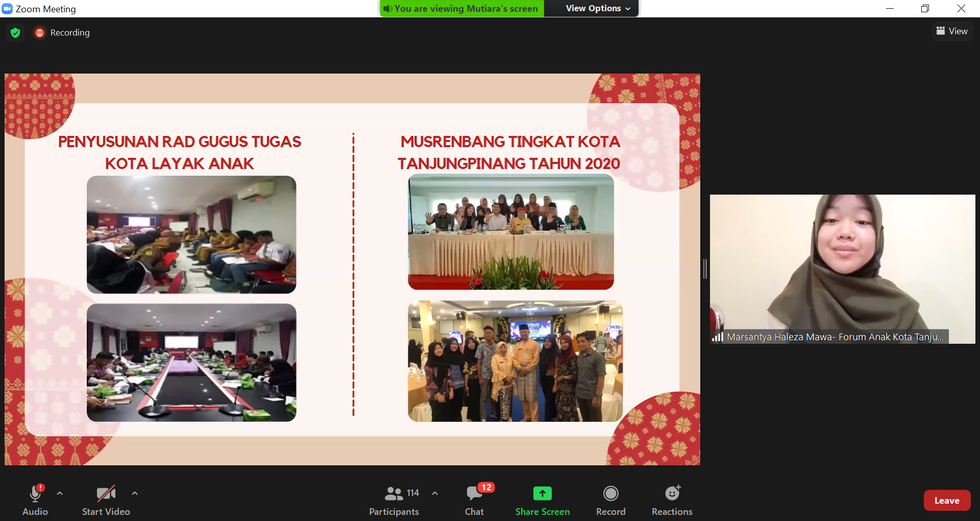Click the red Leave button
This screenshot has height=521, width=980.
[x=946, y=501]
